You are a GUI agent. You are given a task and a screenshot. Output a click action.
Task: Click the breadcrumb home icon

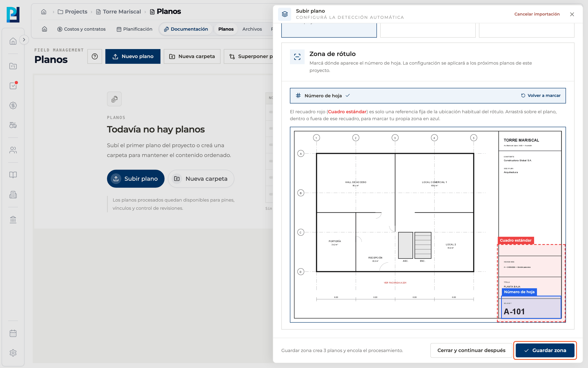click(x=44, y=12)
